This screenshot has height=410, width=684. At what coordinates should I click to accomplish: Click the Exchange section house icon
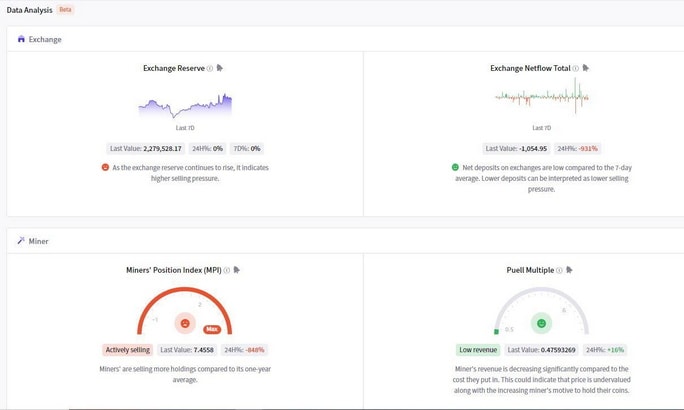(x=21, y=39)
